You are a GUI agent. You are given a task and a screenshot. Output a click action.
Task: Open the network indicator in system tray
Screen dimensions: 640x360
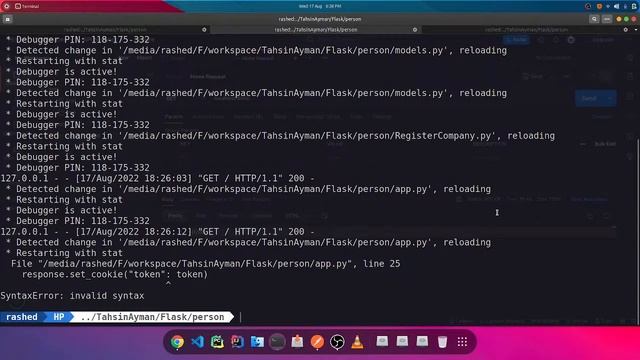pyautogui.click(x=608, y=6)
